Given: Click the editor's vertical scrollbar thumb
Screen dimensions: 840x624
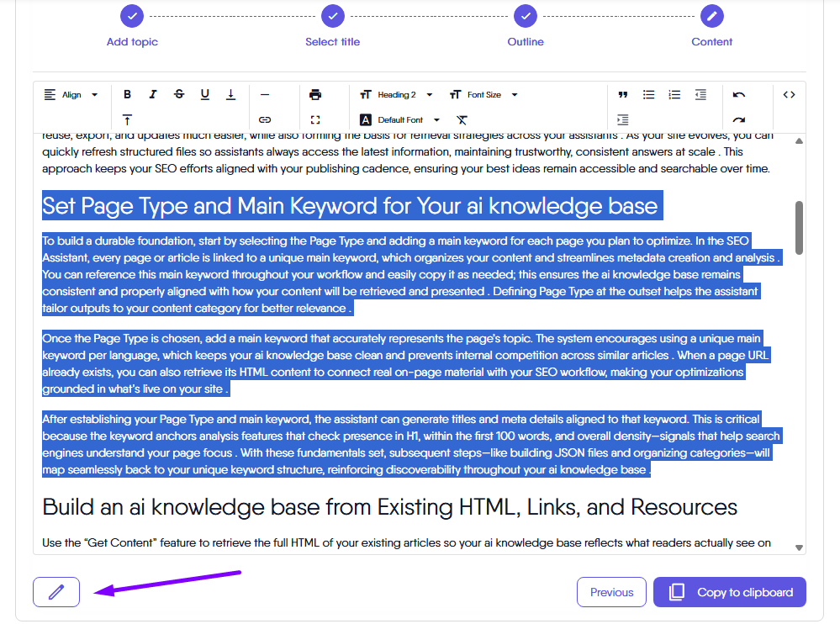Looking at the screenshot, I should (x=798, y=227).
